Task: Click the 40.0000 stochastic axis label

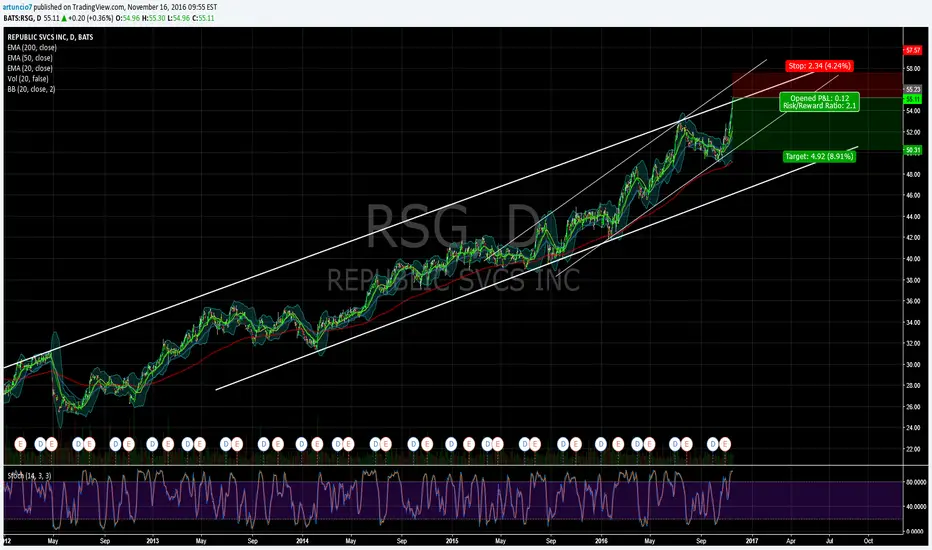Action: tap(916, 507)
